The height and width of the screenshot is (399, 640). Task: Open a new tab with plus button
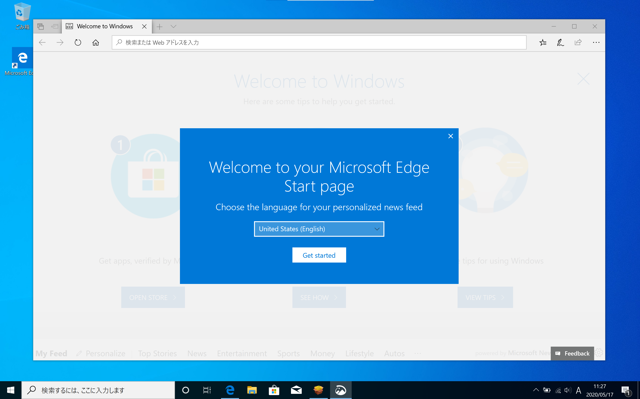click(160, 27)
